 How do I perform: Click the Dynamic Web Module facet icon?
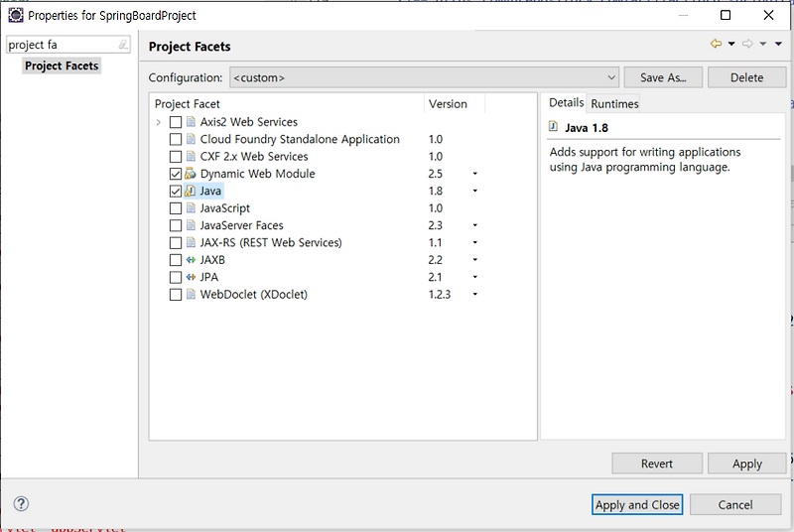[x=192, y=174]
